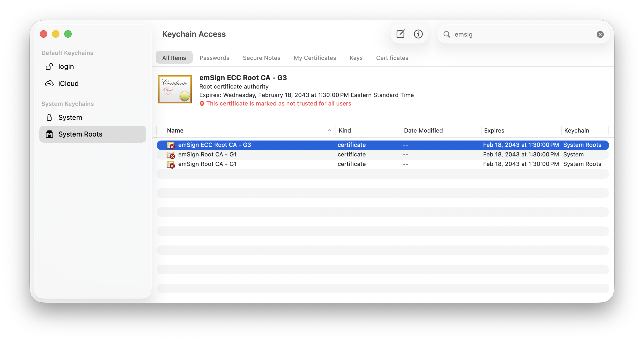This screenshot has width=644, height=342.
Task: Click System Roots cell in third row
Action: 582,164
